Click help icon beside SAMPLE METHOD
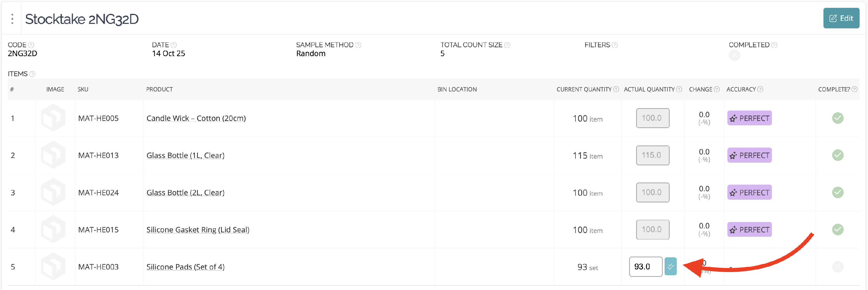The image size is (868, 290). (x=358, y=45)
